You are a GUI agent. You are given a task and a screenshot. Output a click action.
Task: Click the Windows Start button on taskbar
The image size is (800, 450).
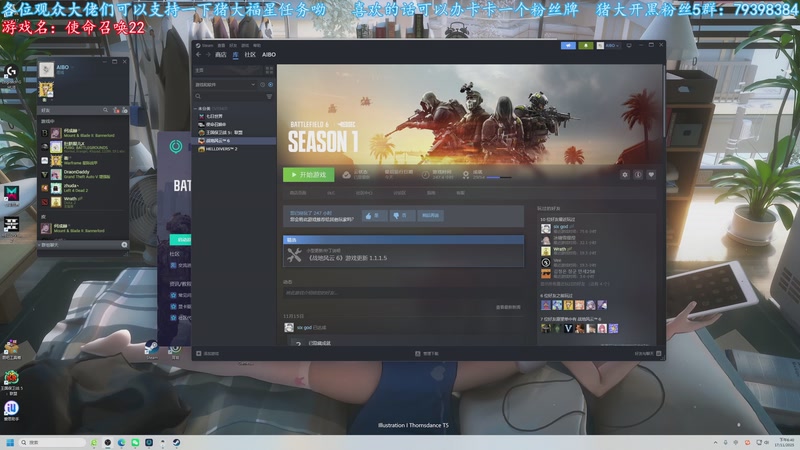[10, 442]
